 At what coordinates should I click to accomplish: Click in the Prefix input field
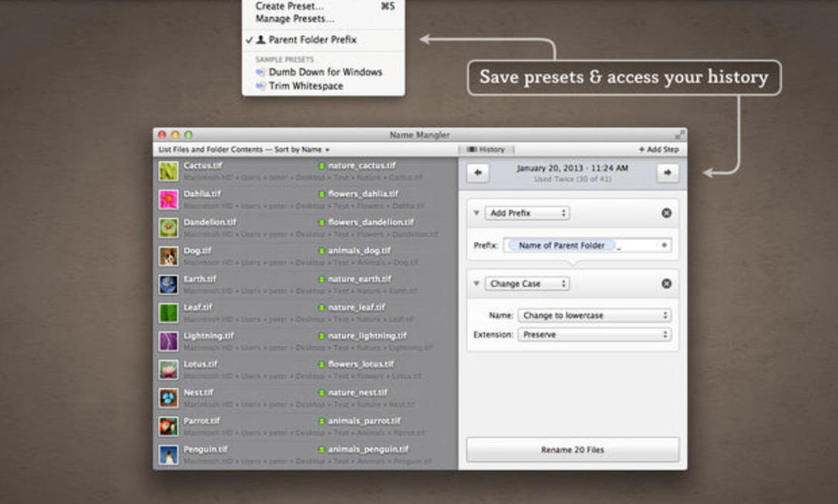[x=587, y=245]
